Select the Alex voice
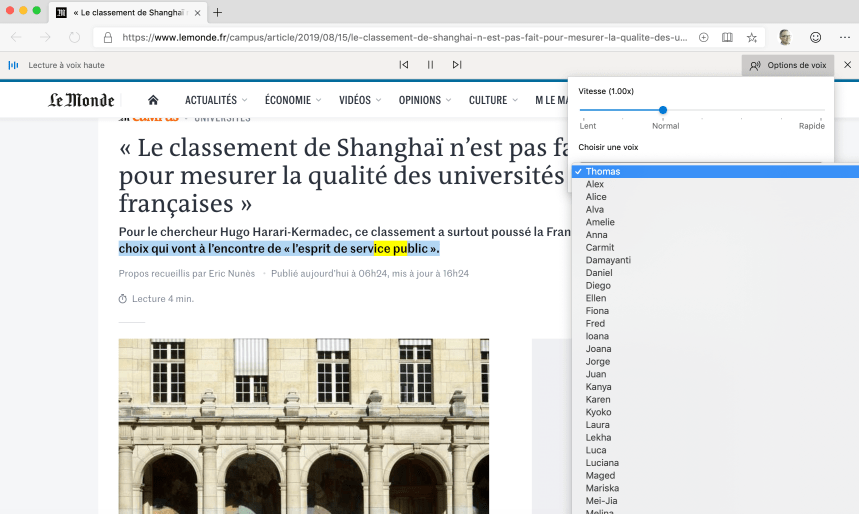Screen dimensions: 859x514 715,184
